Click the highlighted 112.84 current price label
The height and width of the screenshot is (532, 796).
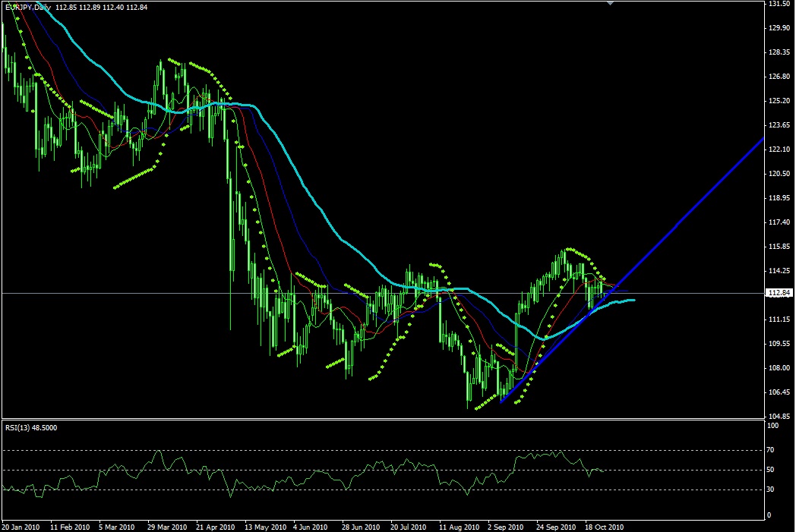click(x=779, y=293)
